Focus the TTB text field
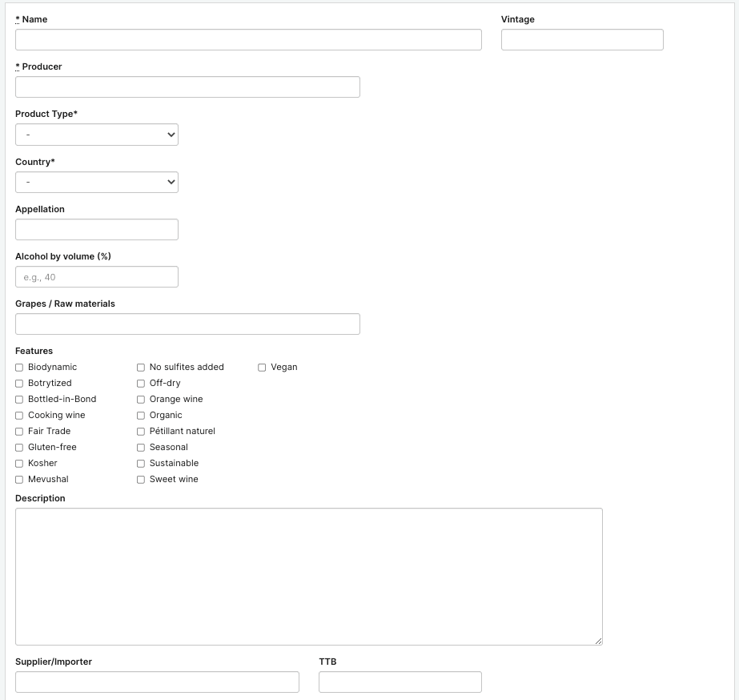739x700 pixels. tap(400, 682)
